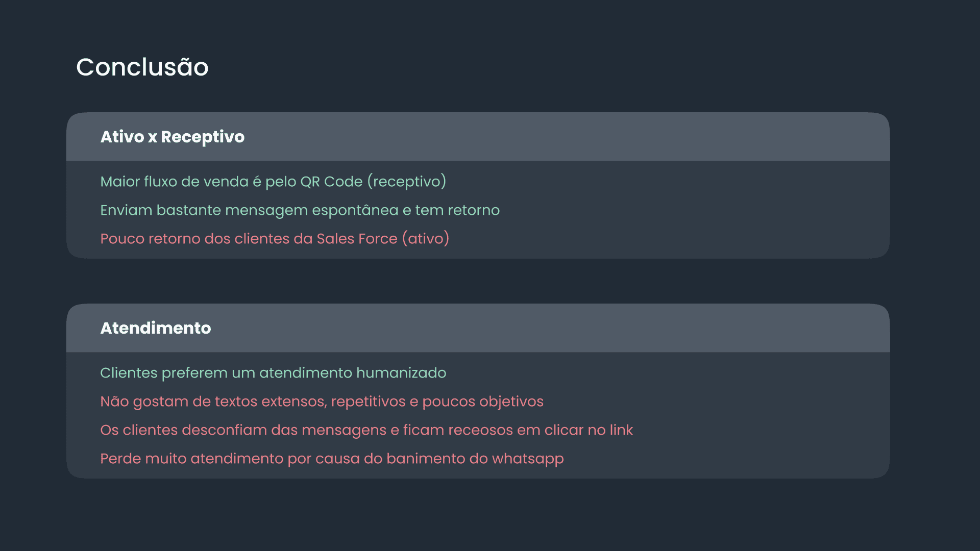Click the banimento do whatsapp line
The height and width of the screenshot is (551, 980).
pyautogui.click(x=332, y=459)
